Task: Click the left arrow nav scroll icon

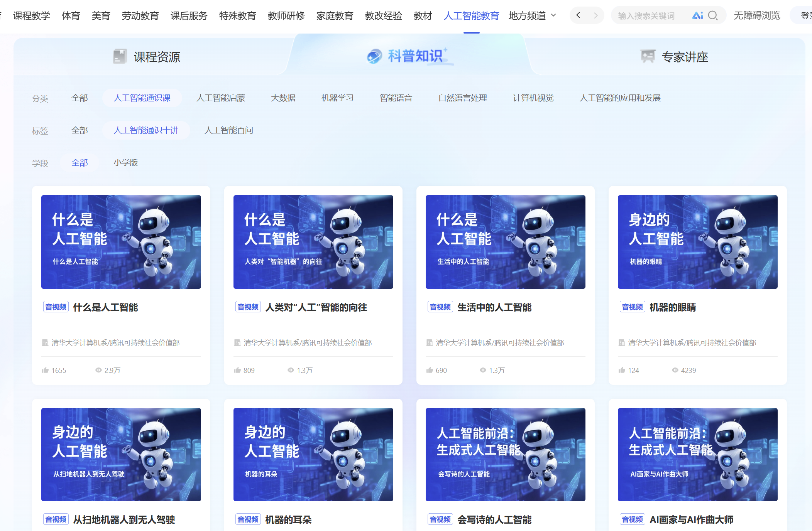Action: coord(578,15)
